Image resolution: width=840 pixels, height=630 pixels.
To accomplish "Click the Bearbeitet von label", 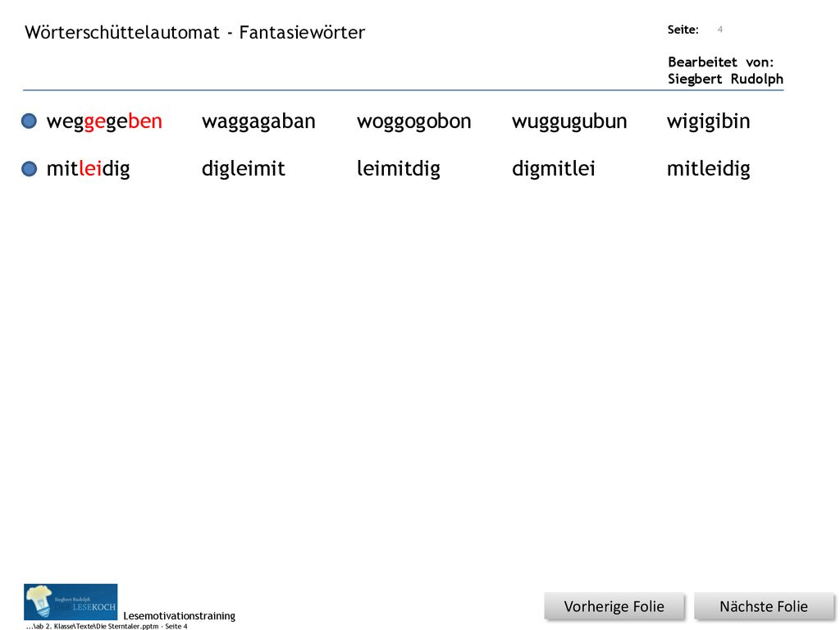I will point(720,62).
